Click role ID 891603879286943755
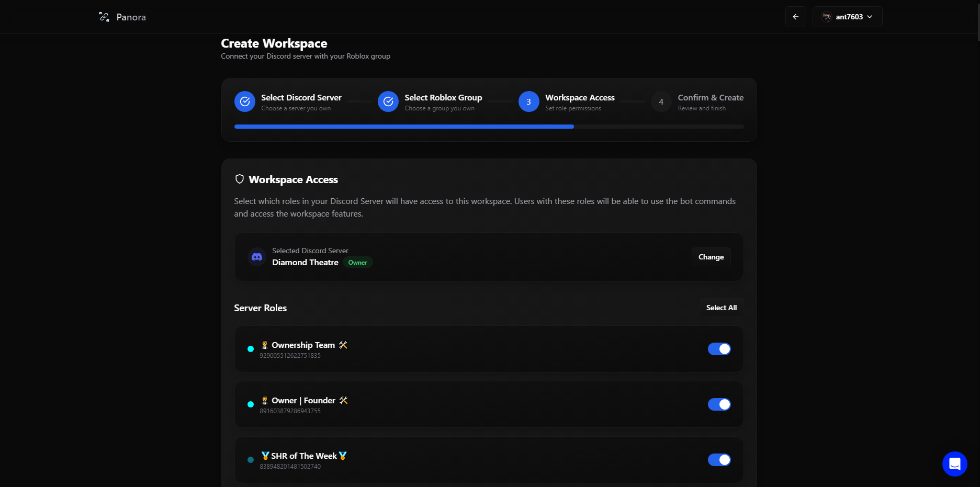This screenshot has width=980, height=487. coord(290,411)
